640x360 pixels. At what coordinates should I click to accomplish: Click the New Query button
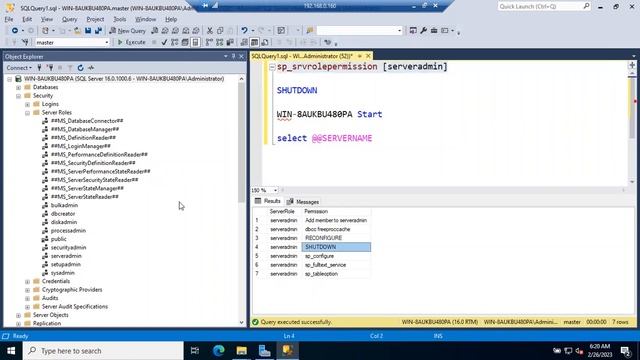[128, 31]
